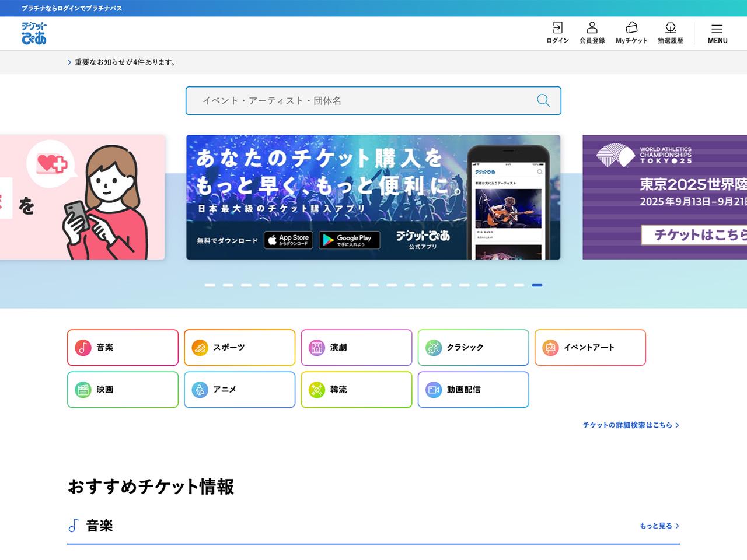Expand the 重要なお知らせ notices banner

[123, 62]
